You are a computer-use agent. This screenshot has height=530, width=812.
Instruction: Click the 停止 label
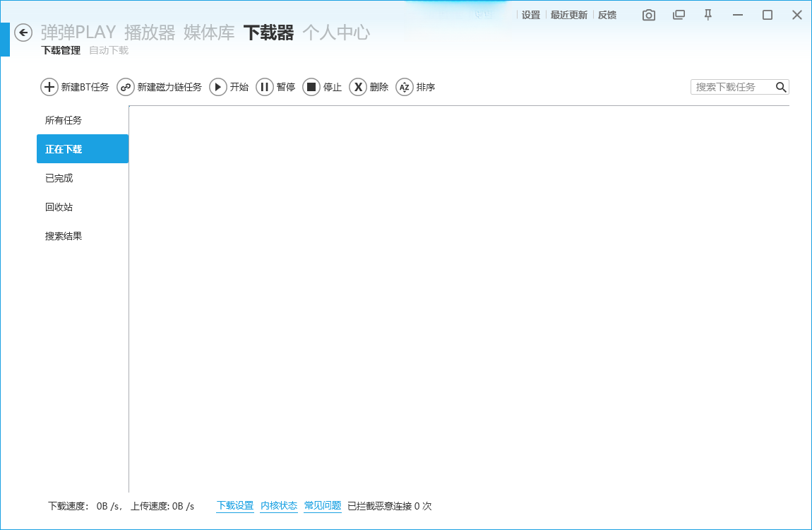pos(333,87)
